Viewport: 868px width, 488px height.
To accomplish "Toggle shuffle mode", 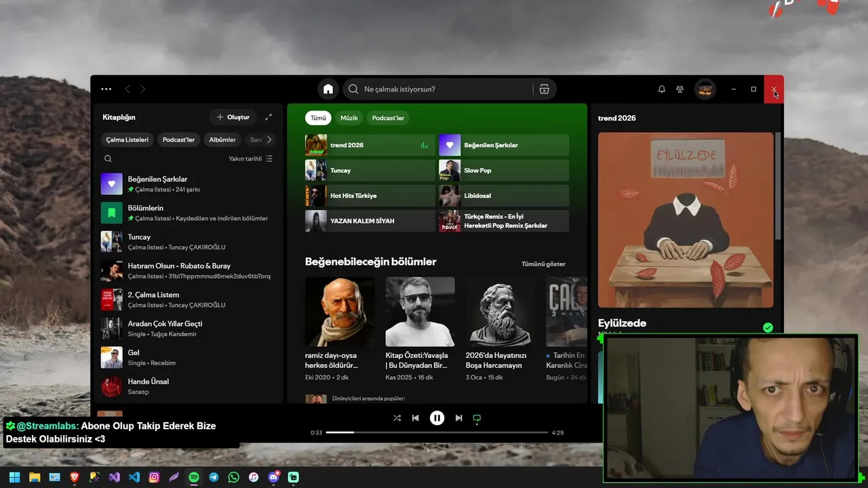I will (x=397, y=418).
